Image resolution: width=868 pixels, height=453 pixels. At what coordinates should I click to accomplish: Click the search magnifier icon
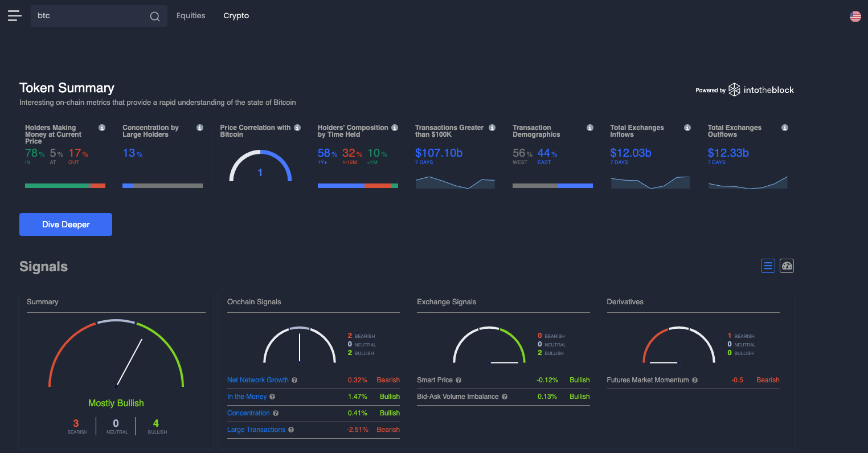pyautogui.click(x=154, y=16)
